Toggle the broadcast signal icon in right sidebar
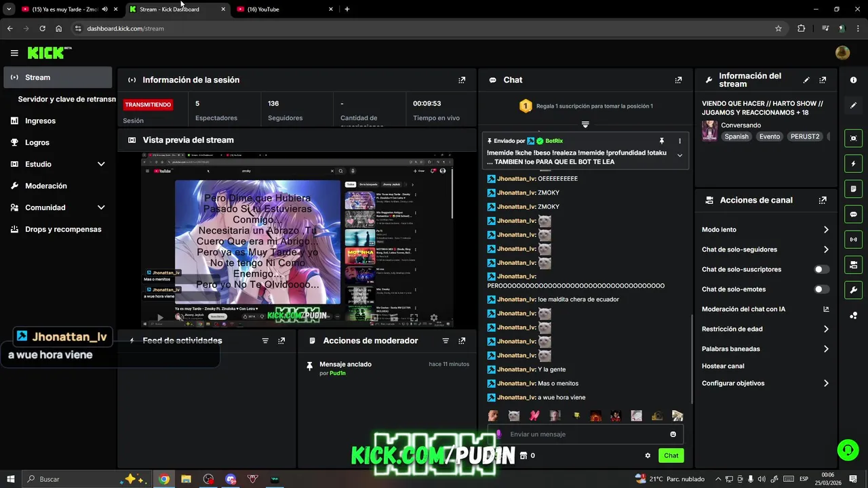This screenshot has height=488, width=868. tap(853, 239)
